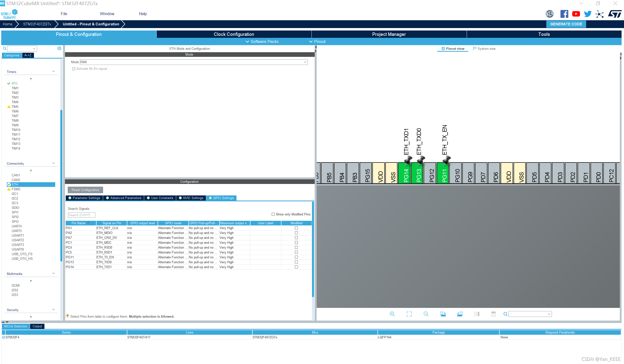Rotate the chip view counter-clockwise
Image resolution: width=624 pixels, height=364 pixels.
tap(460, 314)
